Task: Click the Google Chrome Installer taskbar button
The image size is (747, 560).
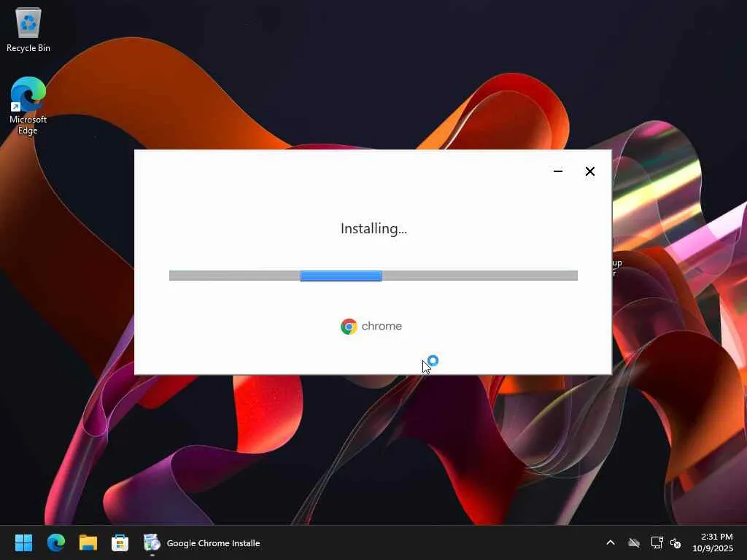Action: pyautogui.click(x=202, y=542)
